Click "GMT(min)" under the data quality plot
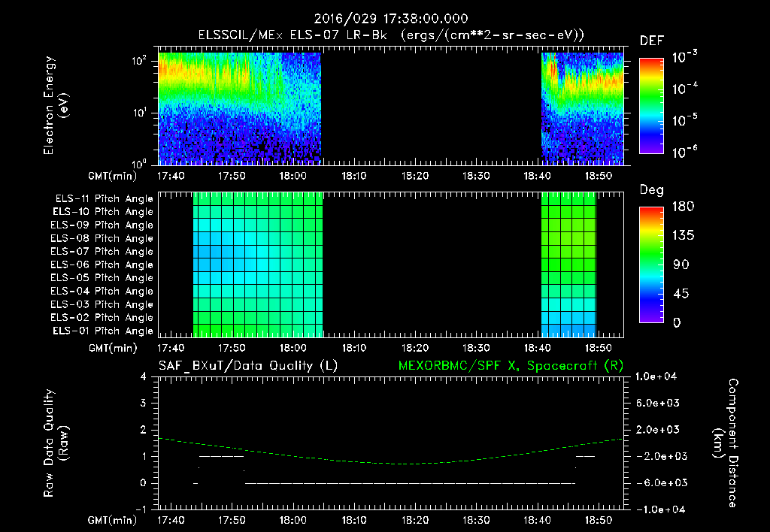The height and width of the screenshot is (532, 770). 113,520
